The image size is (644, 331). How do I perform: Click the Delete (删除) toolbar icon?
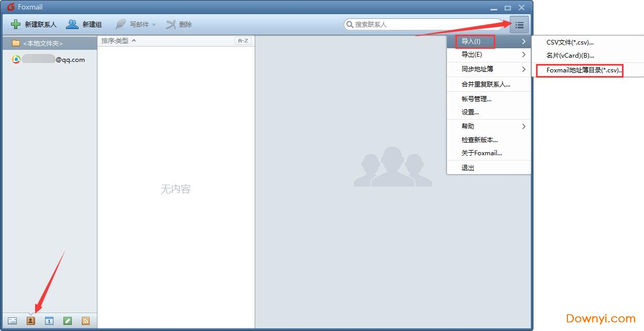coord(171,24)
